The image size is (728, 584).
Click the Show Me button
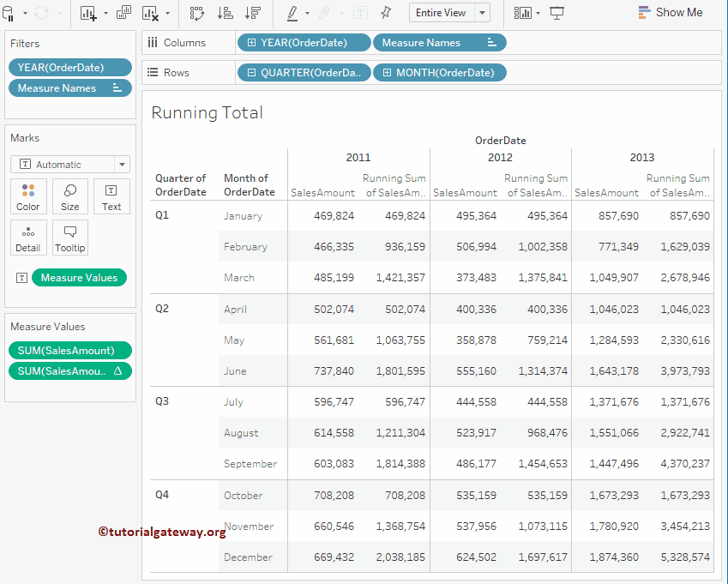pos(670,13)
